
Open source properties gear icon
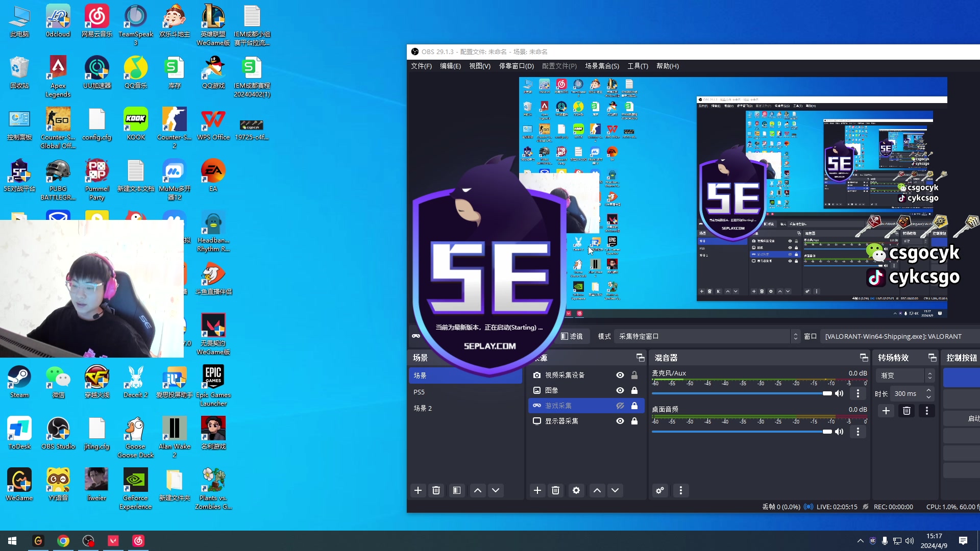click(x=576, y=490)
